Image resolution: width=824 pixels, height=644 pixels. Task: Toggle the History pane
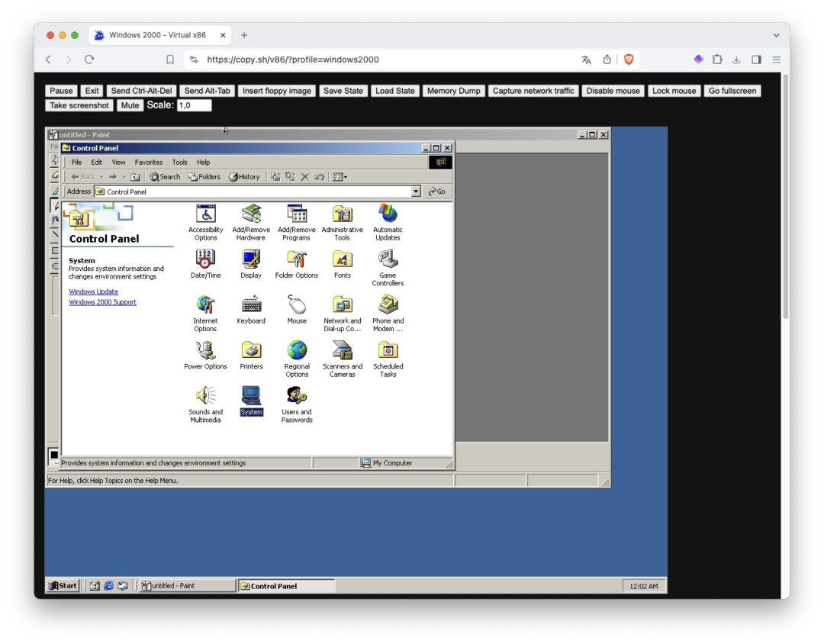[x=243, y=176]
